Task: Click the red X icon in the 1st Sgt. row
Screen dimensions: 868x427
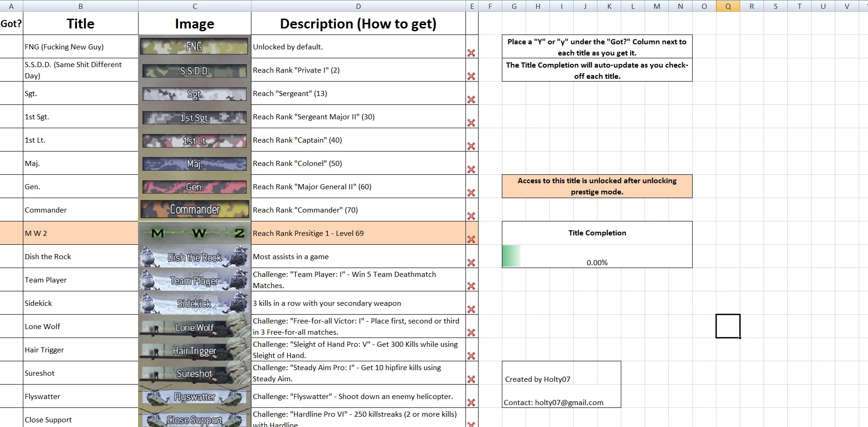Action: 471,123
